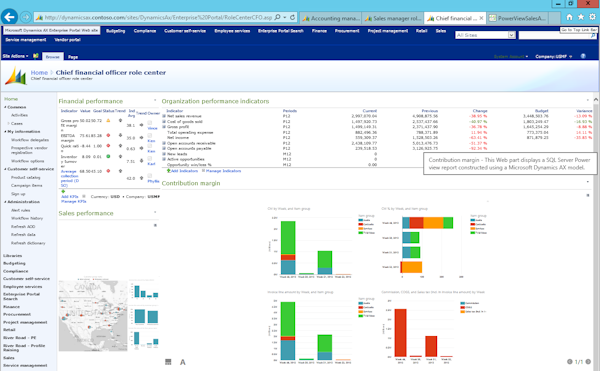The height and width of the screenshot is (371, 600).
Task: Tick checkbox in EBITDA margin row
Action: 150,135
